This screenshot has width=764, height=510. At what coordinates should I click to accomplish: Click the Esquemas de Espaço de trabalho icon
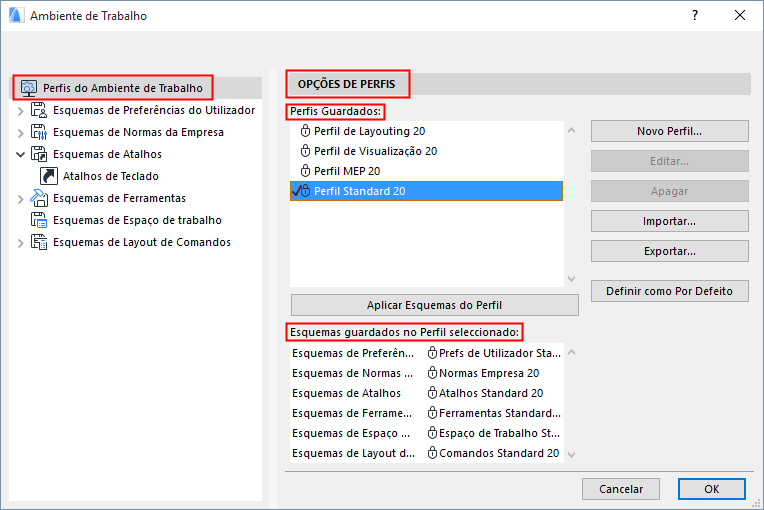pyautogui.click(x=40, y=220)
